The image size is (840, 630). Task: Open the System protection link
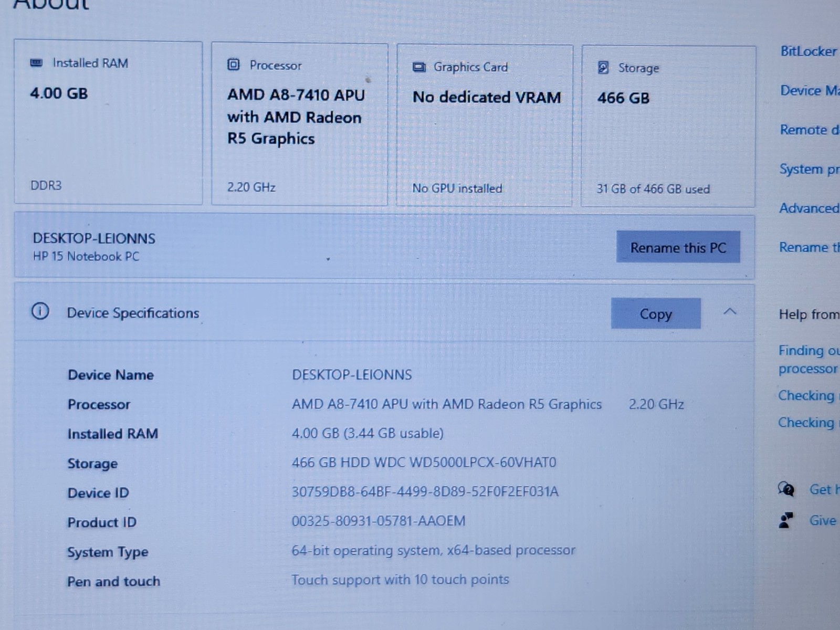pyautogui.click(x=809, y=169)
